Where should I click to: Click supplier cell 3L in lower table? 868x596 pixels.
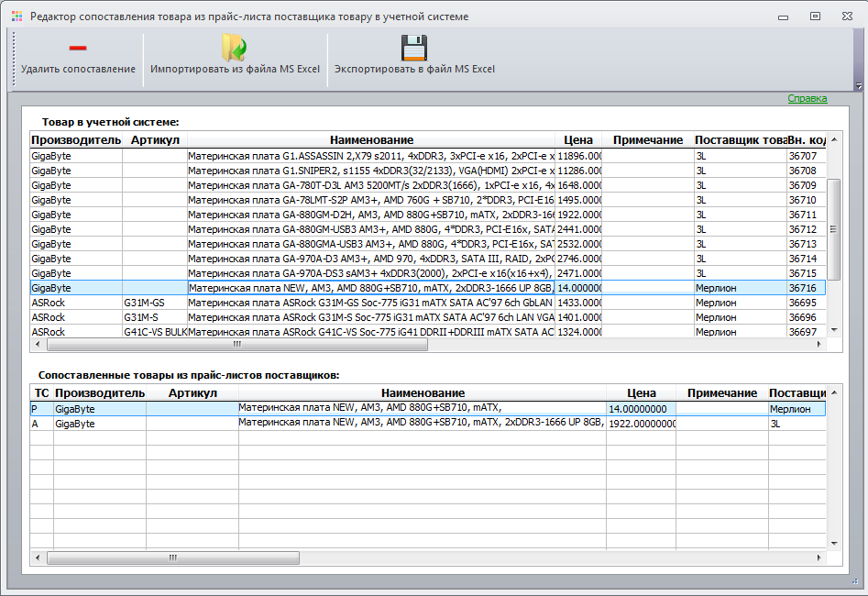[x=797, y=424]
